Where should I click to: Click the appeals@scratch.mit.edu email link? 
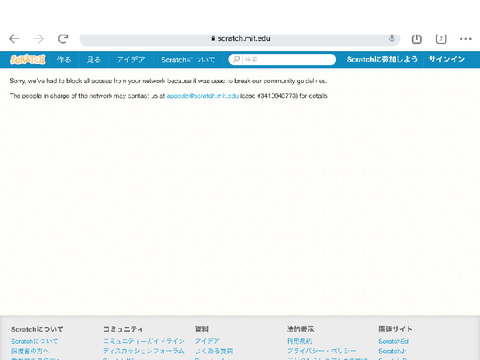[203, 96]
